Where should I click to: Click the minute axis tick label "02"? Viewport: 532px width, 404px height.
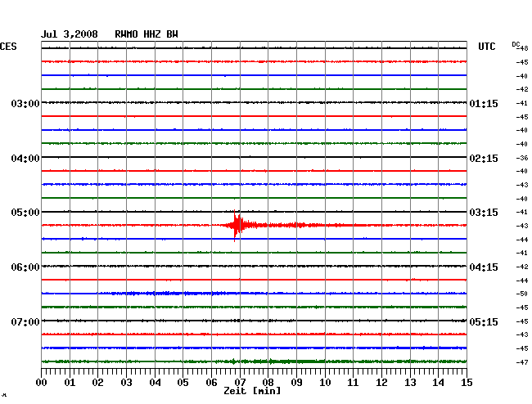97,382
